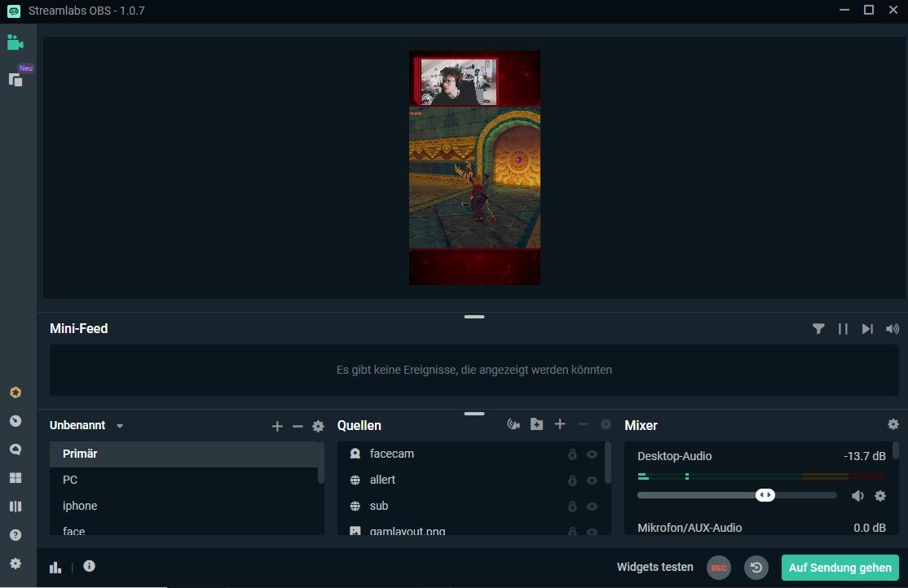
Task: Hide the sub source with its eye icon
Action: [592, 507]
